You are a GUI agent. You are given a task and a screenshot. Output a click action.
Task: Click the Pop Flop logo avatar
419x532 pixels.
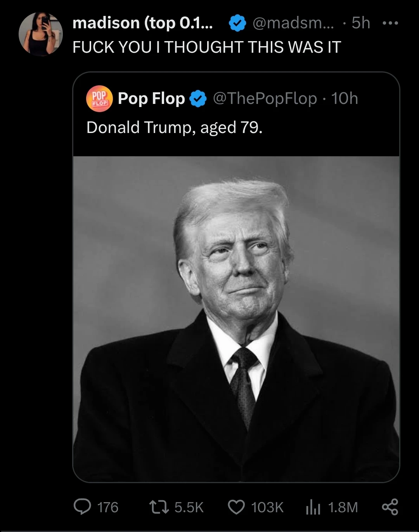click(99, 98)
